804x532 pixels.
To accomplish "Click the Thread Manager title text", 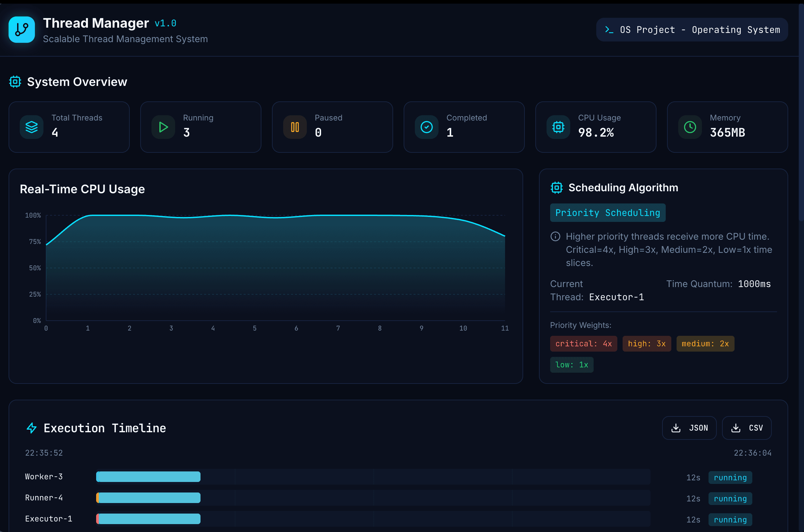I will 96,23.
